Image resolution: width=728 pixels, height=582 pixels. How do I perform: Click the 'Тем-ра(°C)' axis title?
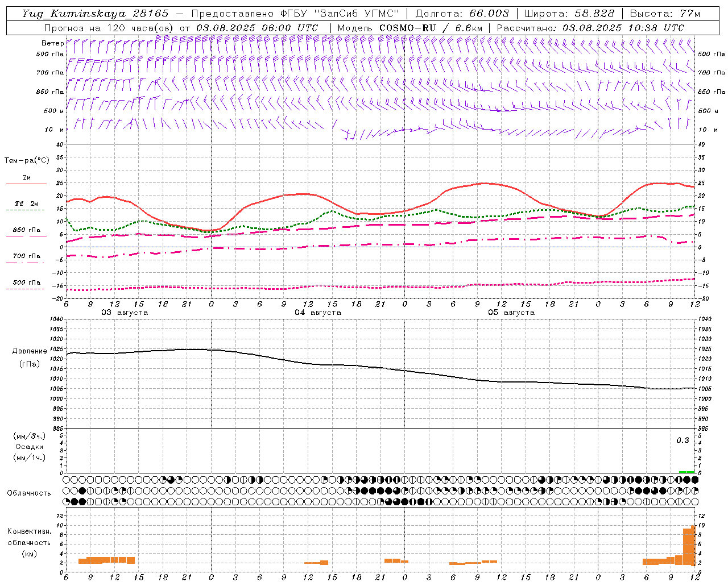(27, 161)
